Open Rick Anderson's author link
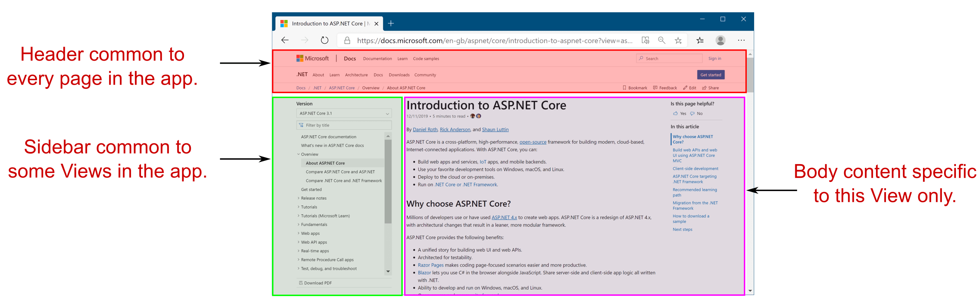This screenshot has width=980, height=305. pyautogui.click(x=455, y=129)
